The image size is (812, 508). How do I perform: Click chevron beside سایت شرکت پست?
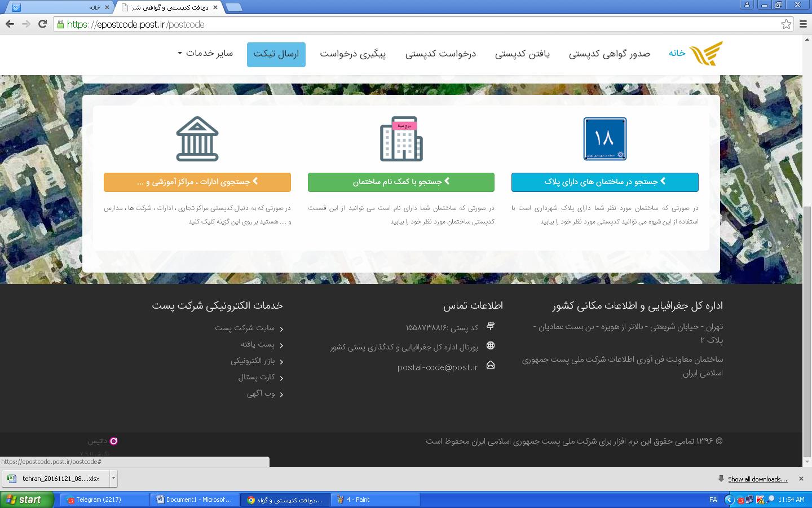(281, 329)
